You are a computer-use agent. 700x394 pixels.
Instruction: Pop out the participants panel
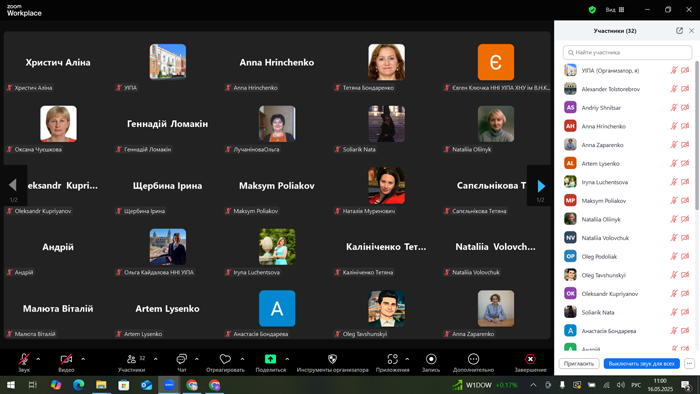[679, 31]
